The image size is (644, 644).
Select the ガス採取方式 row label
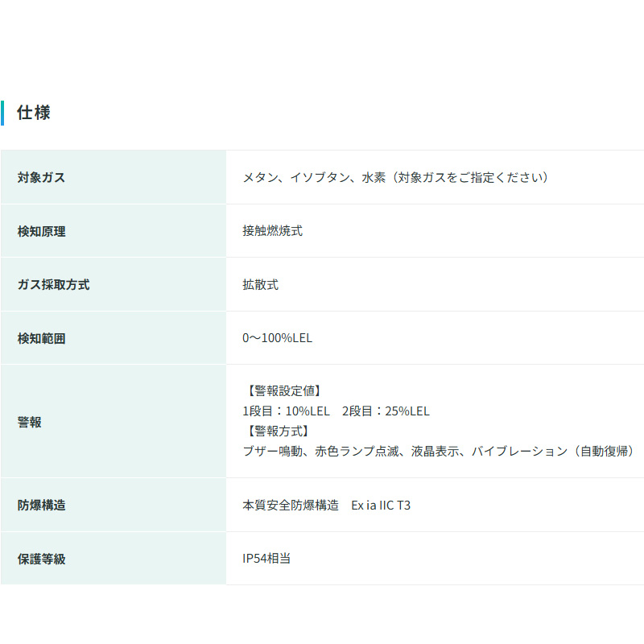click(53, 284)
